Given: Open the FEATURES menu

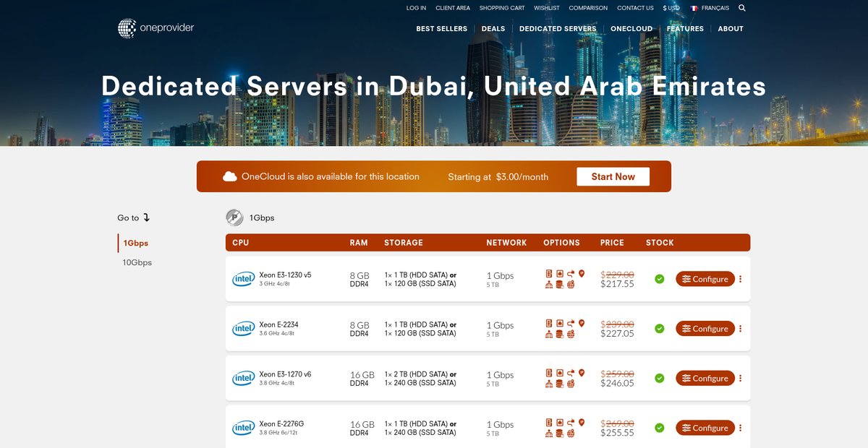Looking at the screenshot, I should [685, 29].
